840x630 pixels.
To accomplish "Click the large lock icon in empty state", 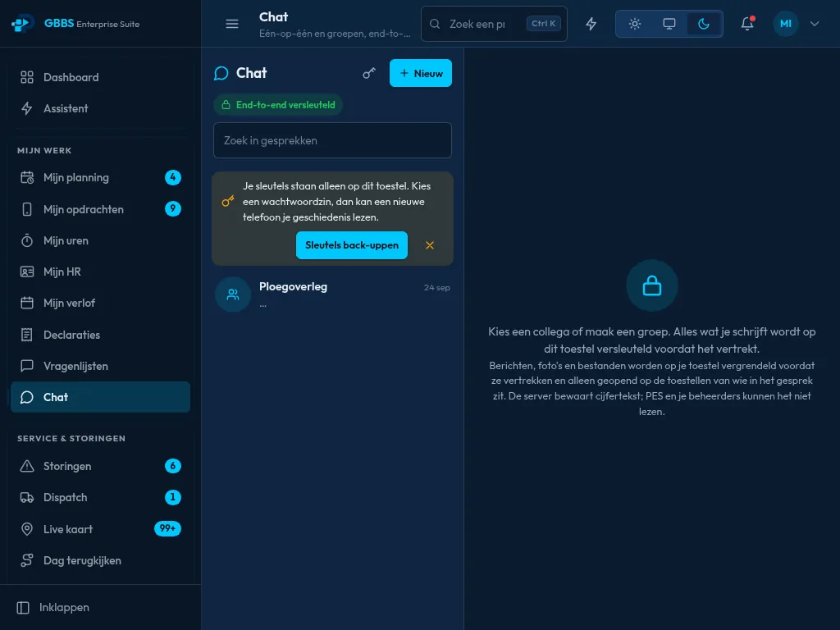I will [x=652, y=285].
